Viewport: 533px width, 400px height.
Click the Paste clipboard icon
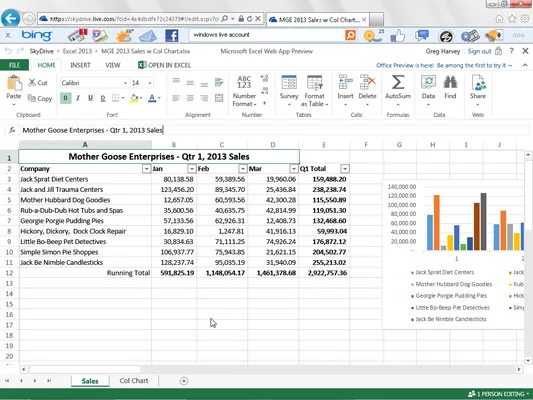click(14, 83)
